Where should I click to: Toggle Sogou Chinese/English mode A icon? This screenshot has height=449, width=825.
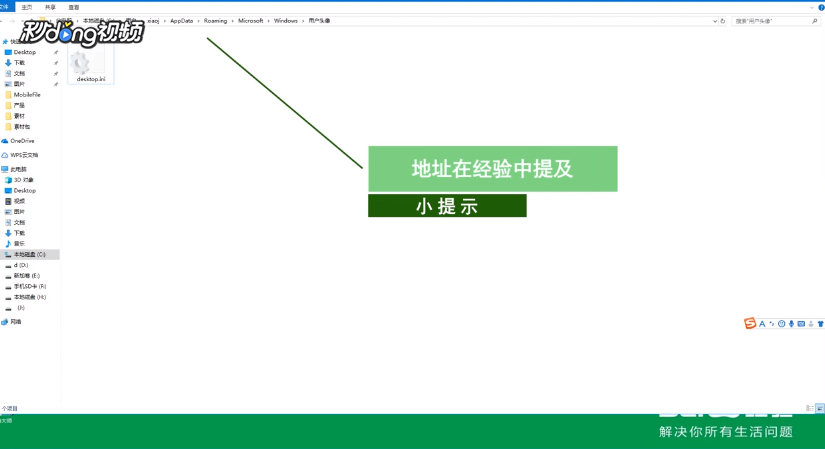tap(762, 324)
